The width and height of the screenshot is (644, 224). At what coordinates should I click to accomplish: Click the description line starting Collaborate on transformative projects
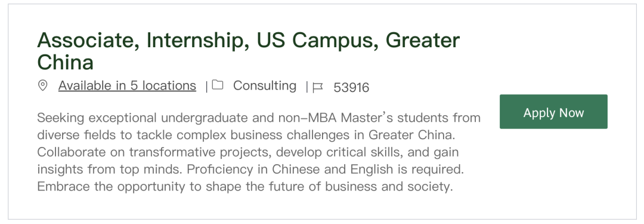(x=247, y=152)
